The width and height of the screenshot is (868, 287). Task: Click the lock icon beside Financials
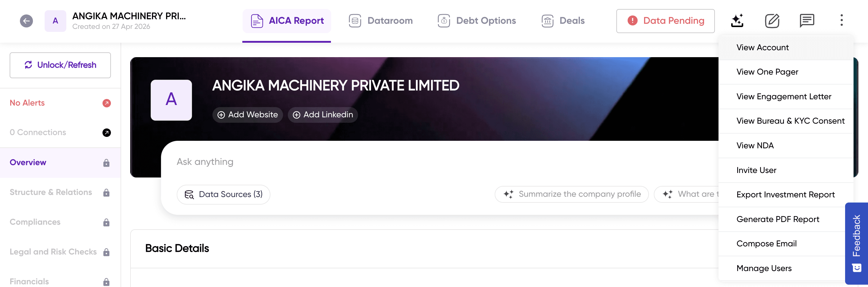(x=106, y=281)
